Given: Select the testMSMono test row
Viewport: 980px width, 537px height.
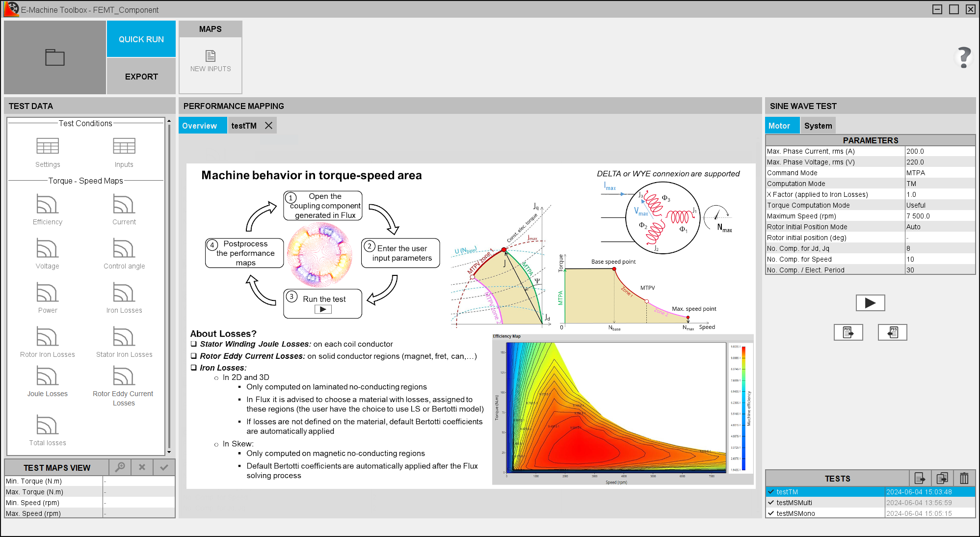Looking at the screenshot, I should tap(795, 513).
